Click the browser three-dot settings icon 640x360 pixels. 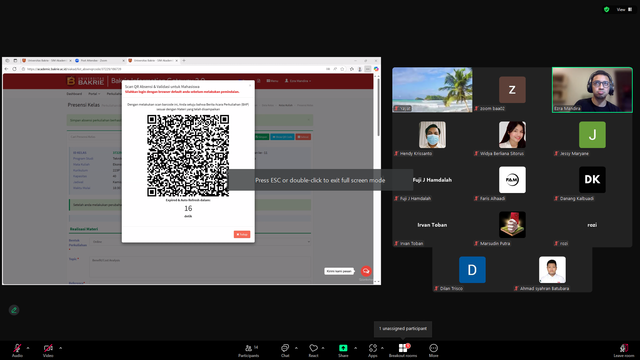pos(368,69)
